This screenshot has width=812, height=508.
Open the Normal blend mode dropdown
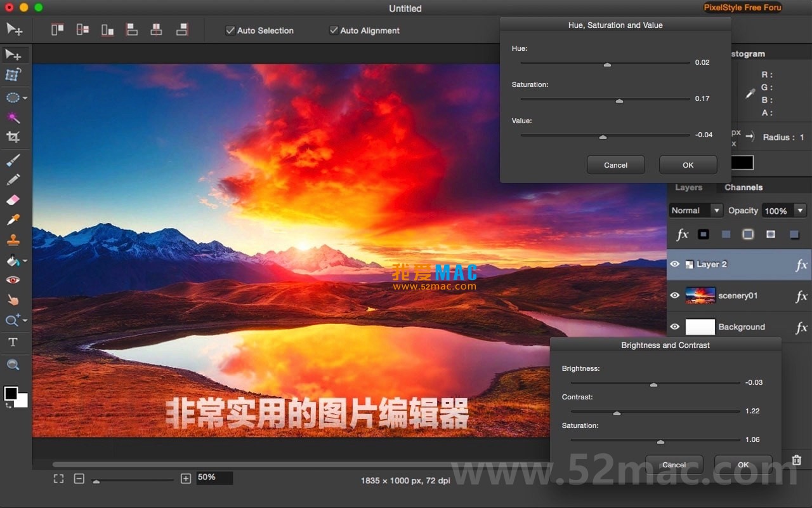pyautogui.click(x=695, y=210)
